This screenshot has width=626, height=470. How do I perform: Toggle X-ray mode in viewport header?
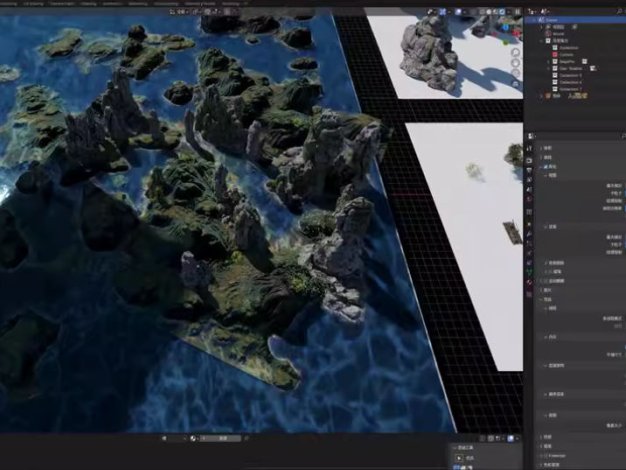[x=473, y=12]
